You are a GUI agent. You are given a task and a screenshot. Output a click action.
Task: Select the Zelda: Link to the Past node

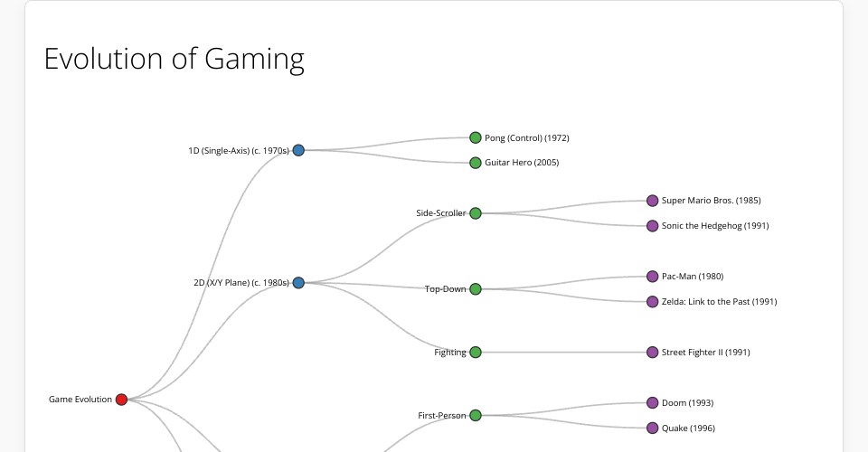tap(652, 302)
